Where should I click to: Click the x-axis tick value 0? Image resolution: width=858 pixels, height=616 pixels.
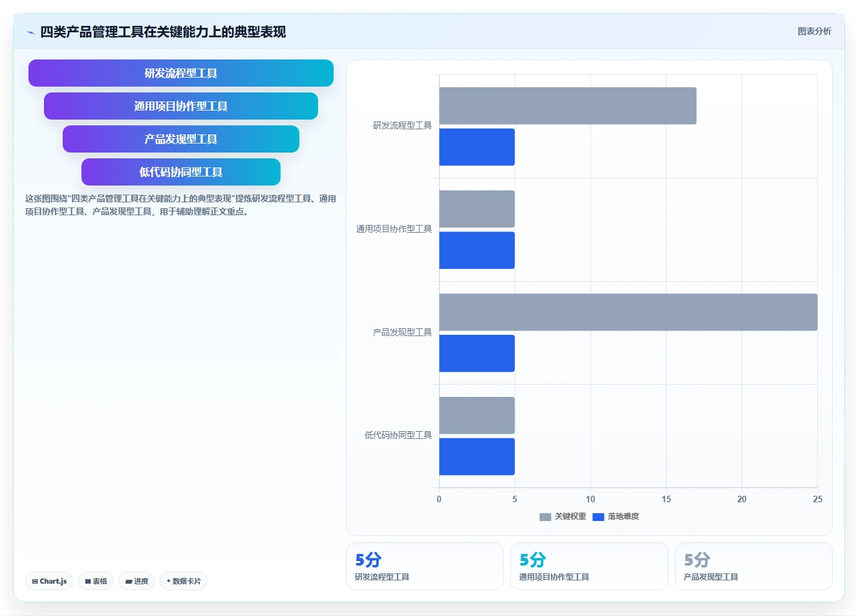439,499
